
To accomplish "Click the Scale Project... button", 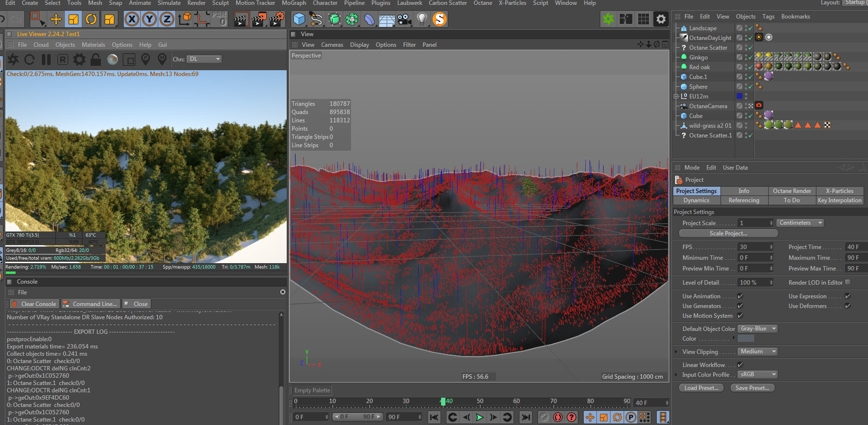I will click(728, 233).
